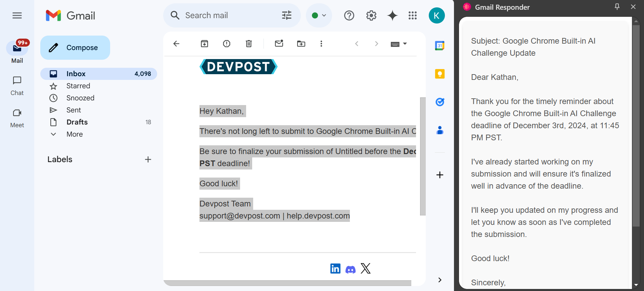Click the Labels heading
This screenshot has height=291, width=644.
pos(60,159)
